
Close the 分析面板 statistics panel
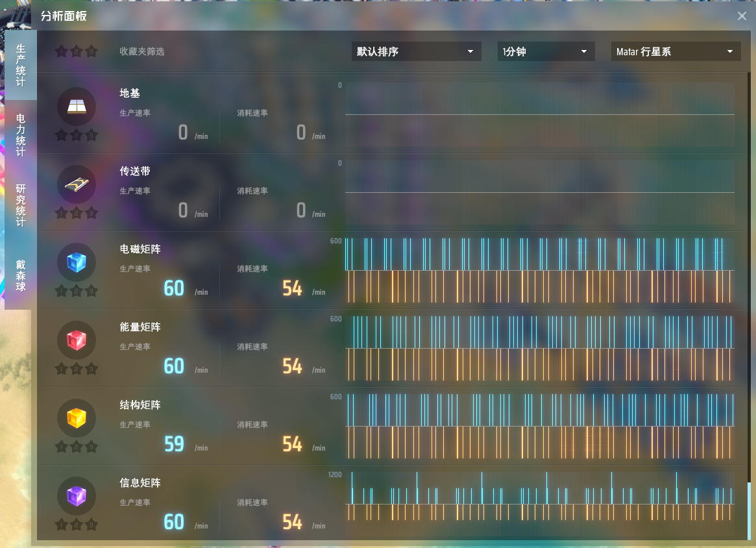click(742, 16)
